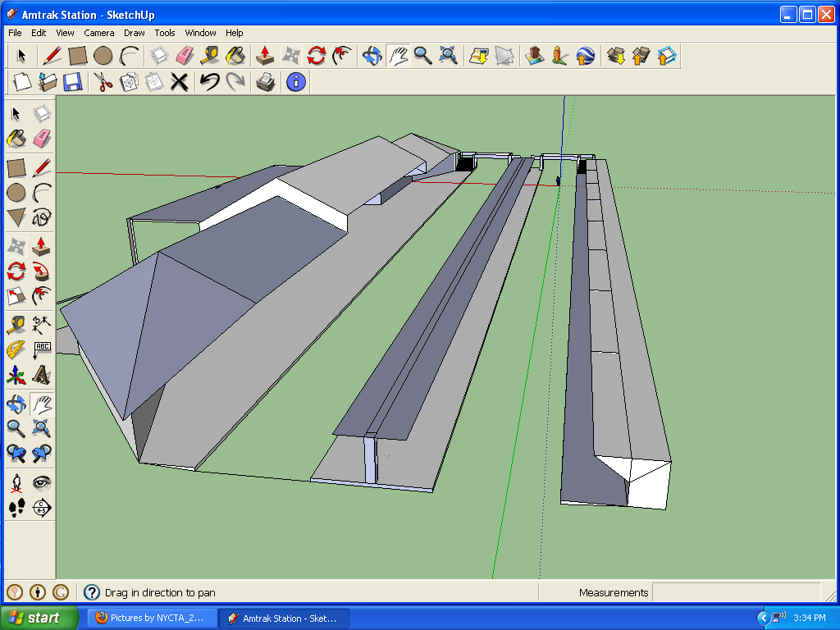Select the Eraser tool in top toolbar
840x630 pixels.
pos(185,56)
